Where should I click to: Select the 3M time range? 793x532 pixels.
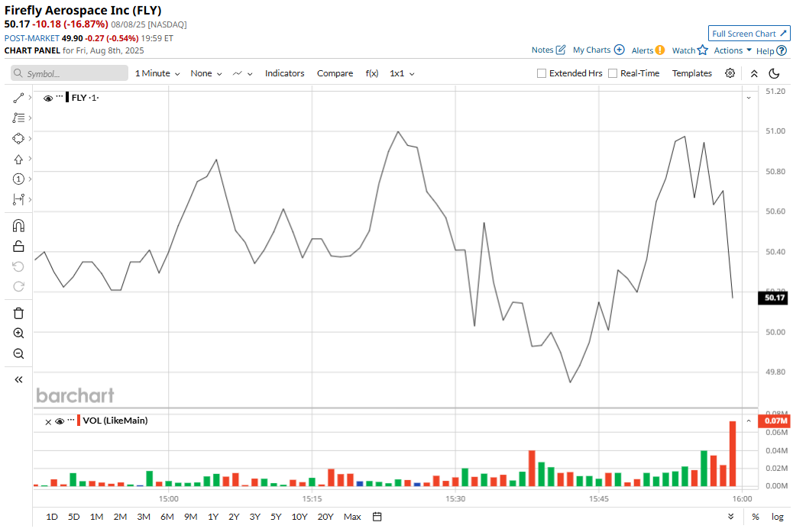click(144, 517)
